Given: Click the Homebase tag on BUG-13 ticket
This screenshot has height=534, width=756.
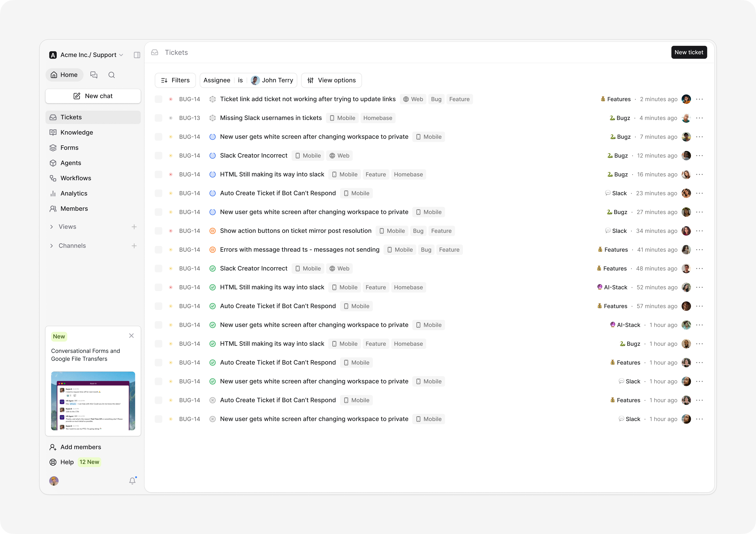Looking at the screenshot, I should (378, 118).
